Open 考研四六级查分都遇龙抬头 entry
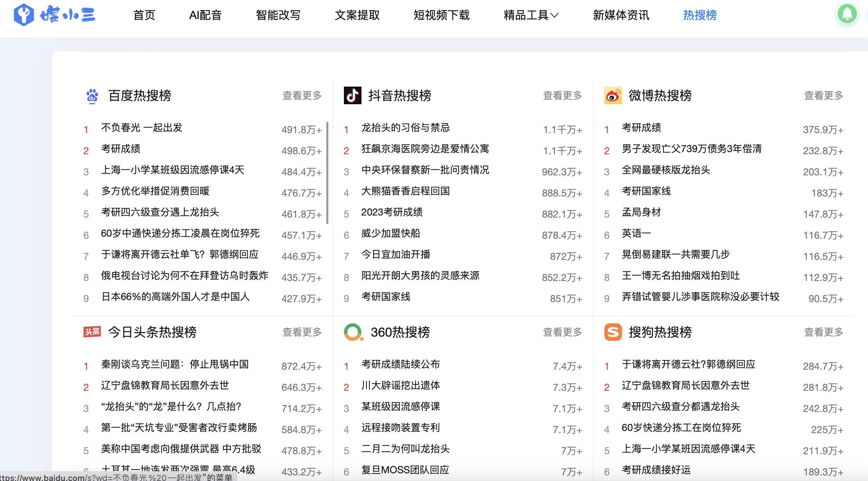This screenshot has height=481, width=868. point(681,406)
